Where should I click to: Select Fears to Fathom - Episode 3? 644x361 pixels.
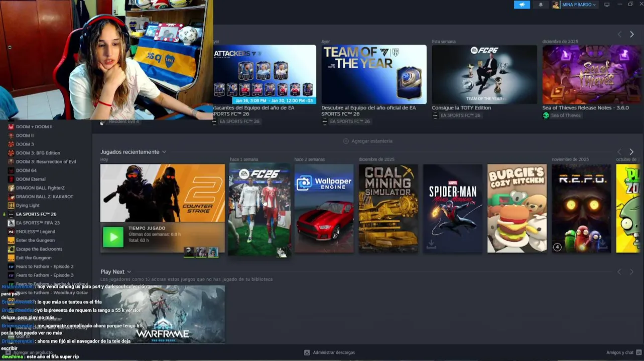(45, 275)
